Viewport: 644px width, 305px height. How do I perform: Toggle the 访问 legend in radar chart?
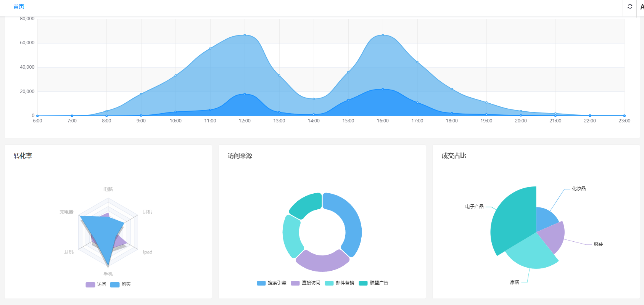tap(96, 284)
